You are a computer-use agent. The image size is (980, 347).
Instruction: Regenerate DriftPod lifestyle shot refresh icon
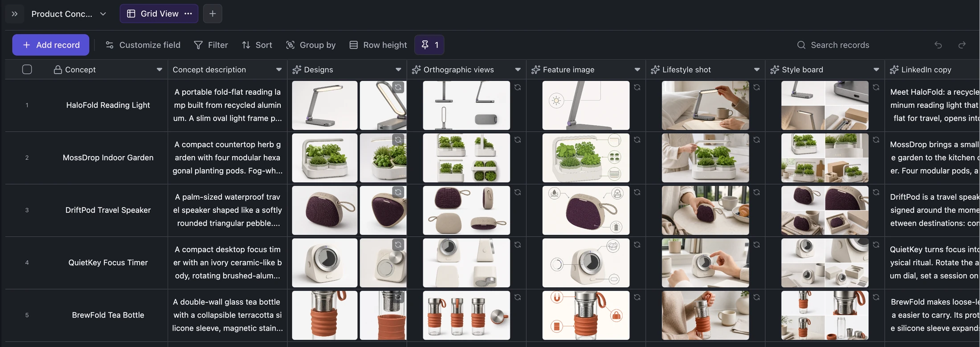click(x=756, y=192)
